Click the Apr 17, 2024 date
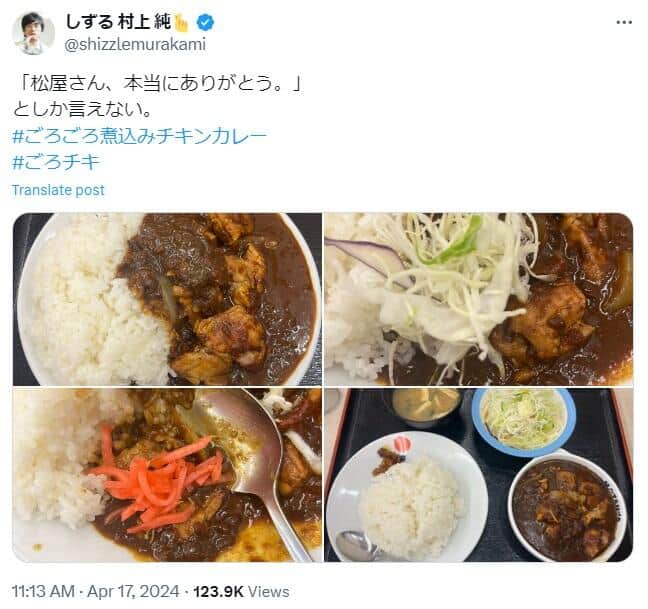The height and width of the screenshot is (609, 648). (x=133, y=591)
